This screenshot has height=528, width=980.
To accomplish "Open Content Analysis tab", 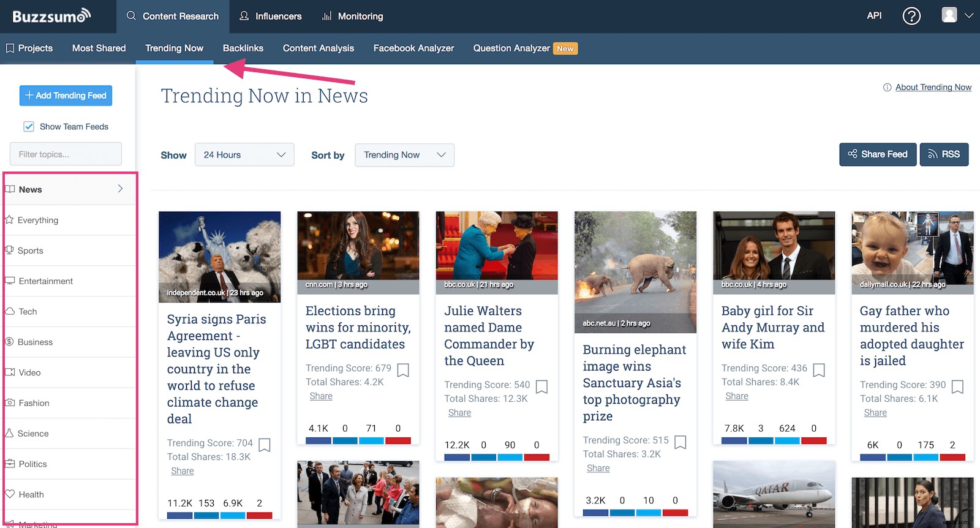I will pos(318,48).
